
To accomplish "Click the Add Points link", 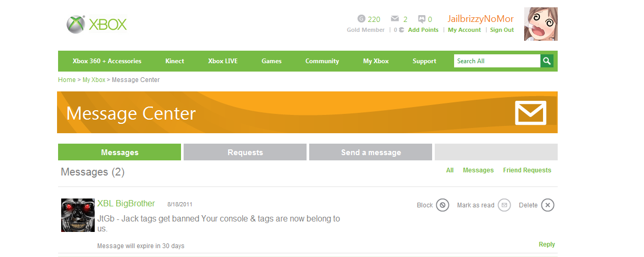I will coord(423,30).
